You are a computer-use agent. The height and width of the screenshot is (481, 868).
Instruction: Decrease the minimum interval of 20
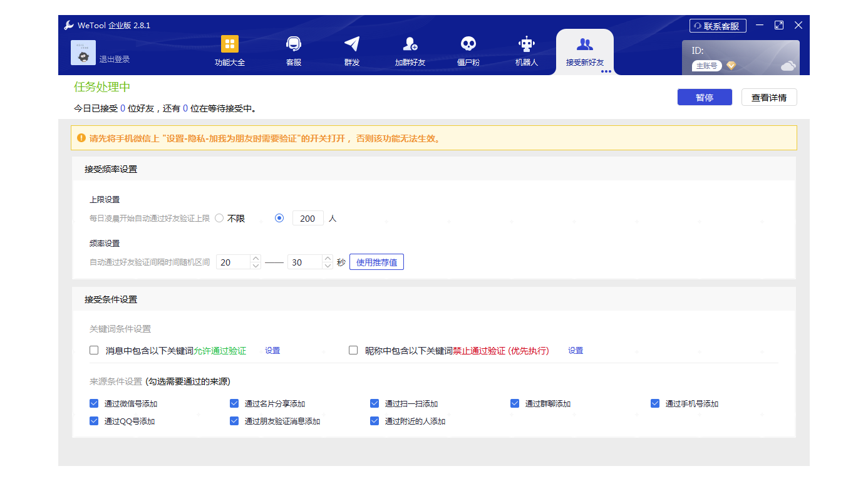[256, 266]
